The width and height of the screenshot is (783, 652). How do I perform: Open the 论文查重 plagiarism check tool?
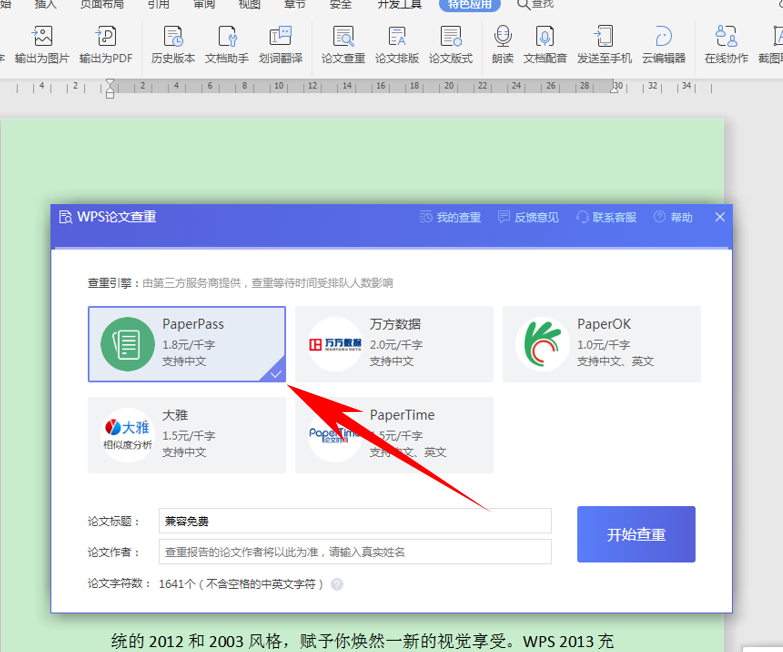pyautogui.click(x=344, y=45)
